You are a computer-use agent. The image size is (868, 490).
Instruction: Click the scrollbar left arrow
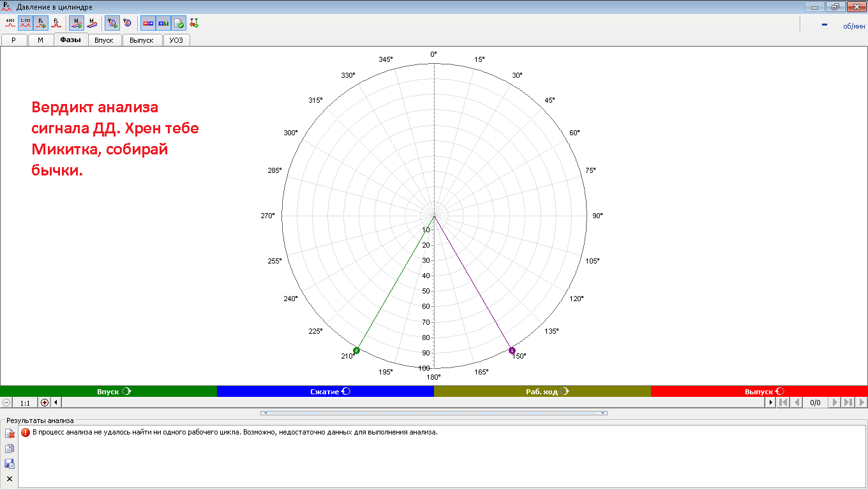[56, 403]
